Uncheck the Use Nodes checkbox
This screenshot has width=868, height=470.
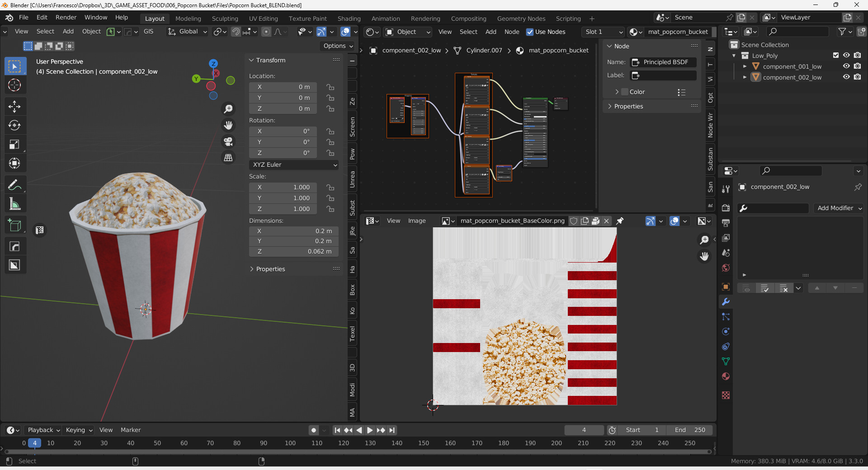pos(530,32)
